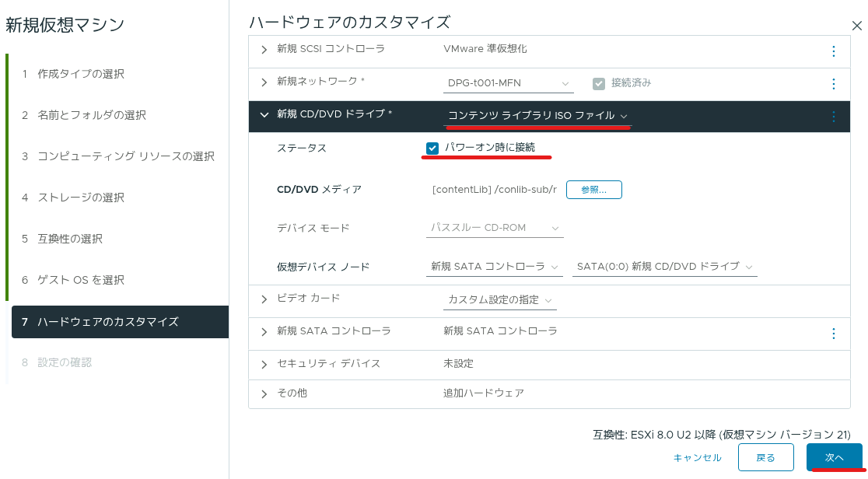Open the DPG-t001-MFN network dropdown
This screenshot has height=479, width=868.
coord(508,83)
